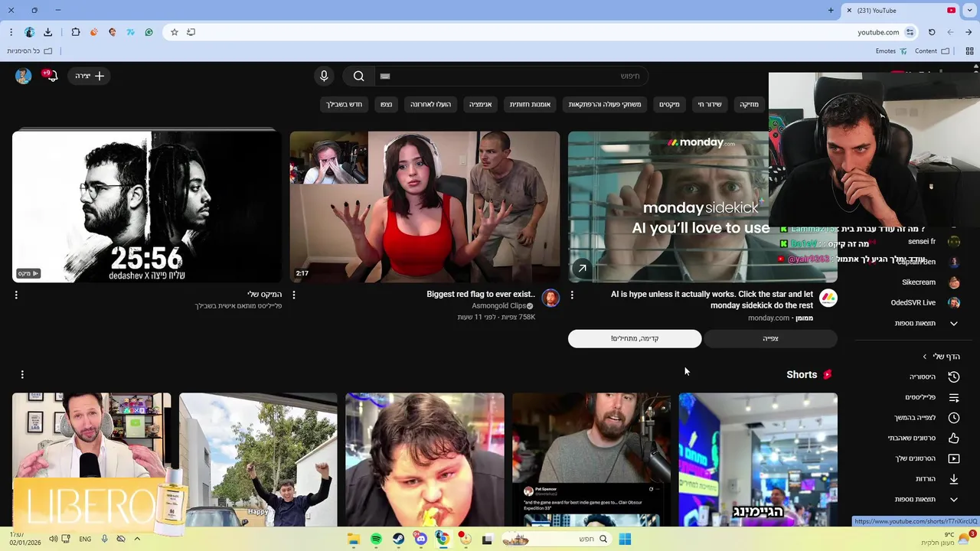This screenshot has height=551, width=980.
Task: Open options menu for monday.com ad
Action: 572,295
